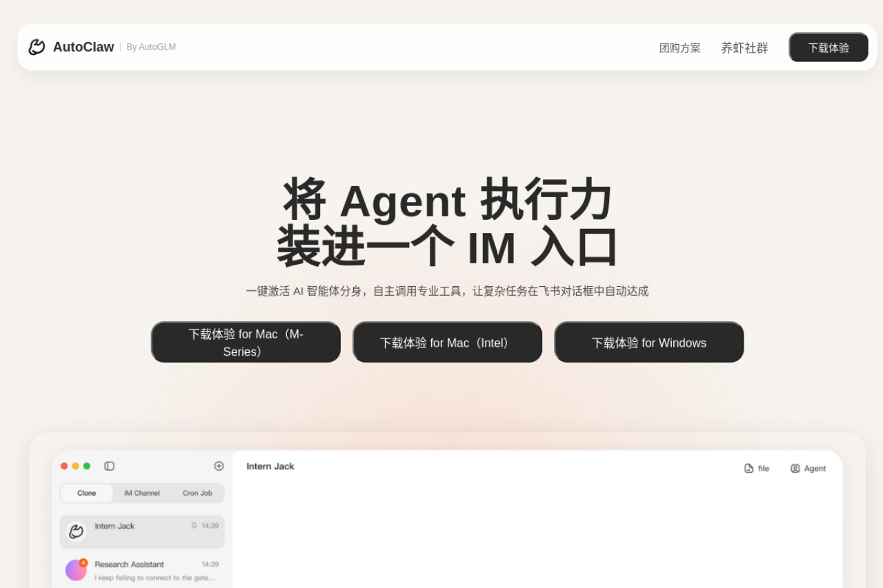The height and width of the screenshot is (588, 883).
Task: Click the '装进一个 IM 入口' headline line
Action: [447, 247]
